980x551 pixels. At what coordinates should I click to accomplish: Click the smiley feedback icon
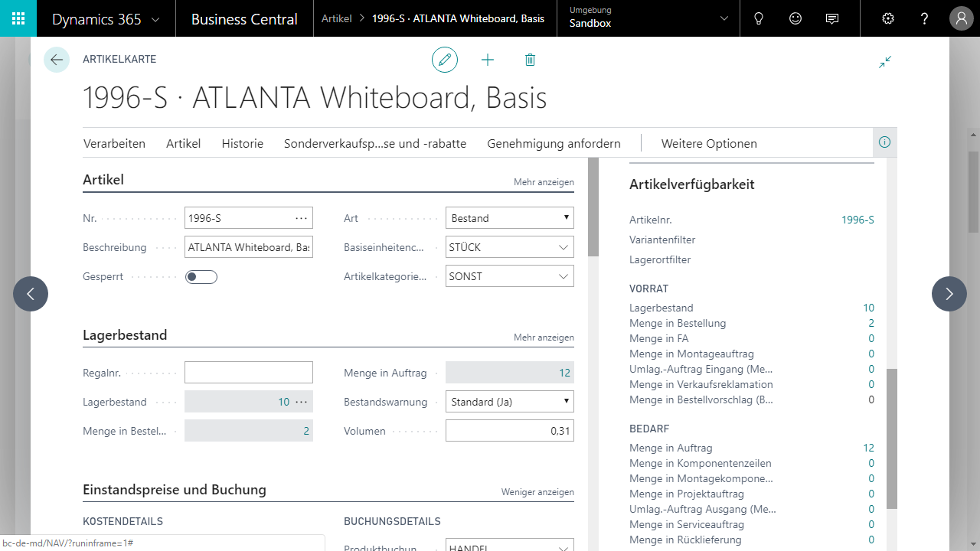tap(795, 18)
